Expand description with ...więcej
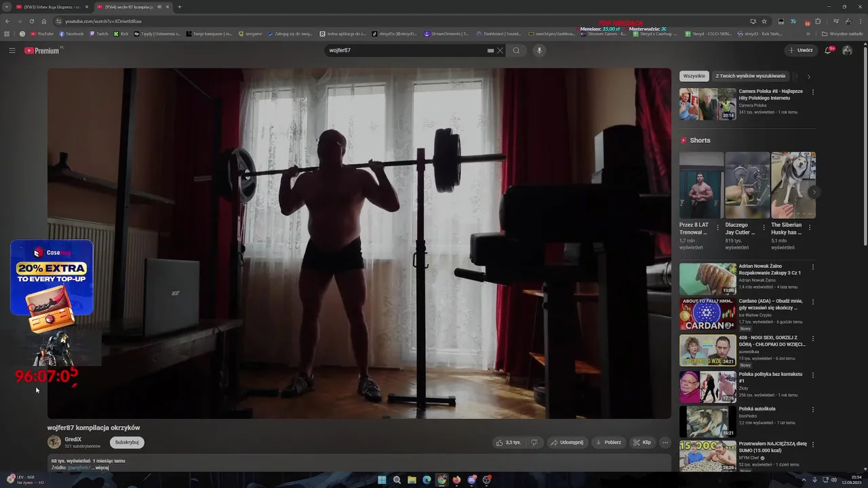 click(100, 468)
